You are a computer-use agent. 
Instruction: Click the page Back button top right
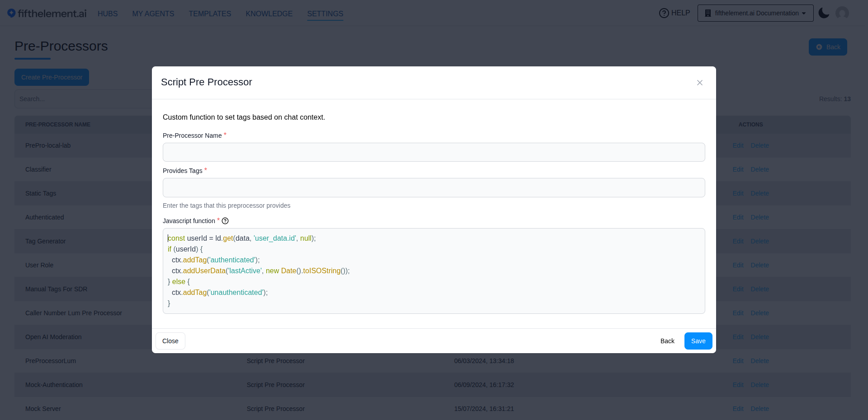pos(828,47)
